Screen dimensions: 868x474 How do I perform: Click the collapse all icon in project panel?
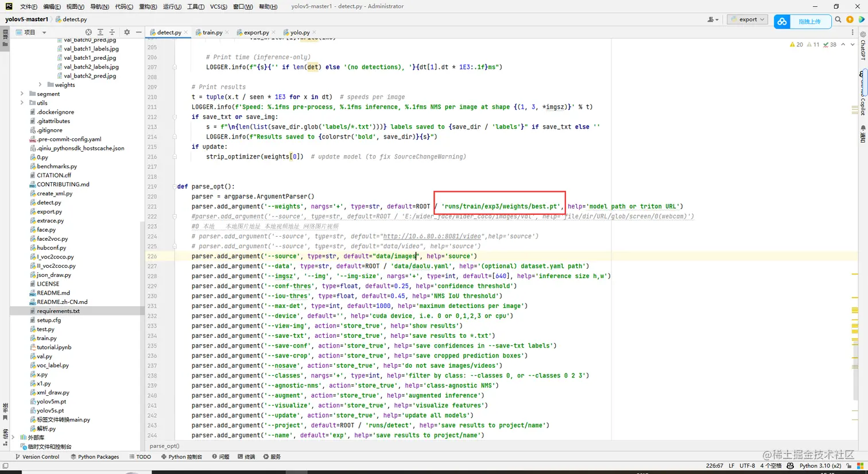tap(112, 32)
